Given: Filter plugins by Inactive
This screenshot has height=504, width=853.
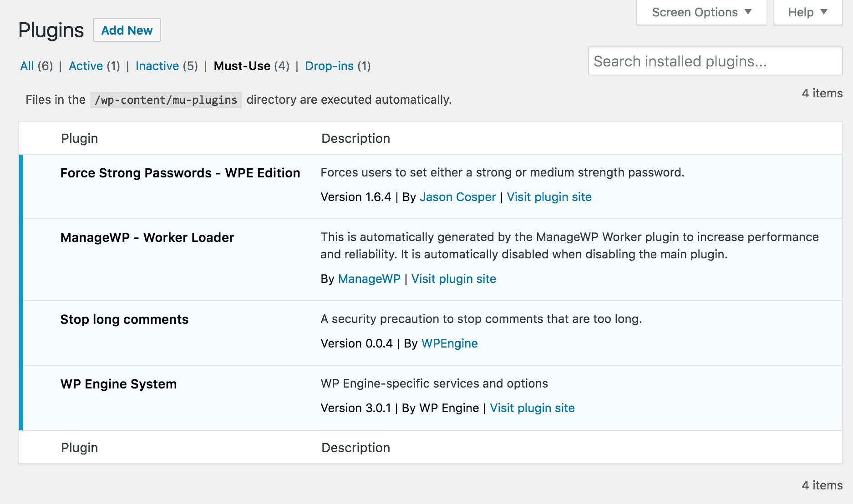Looking at the screenshot, I should (x=157, y=66).
